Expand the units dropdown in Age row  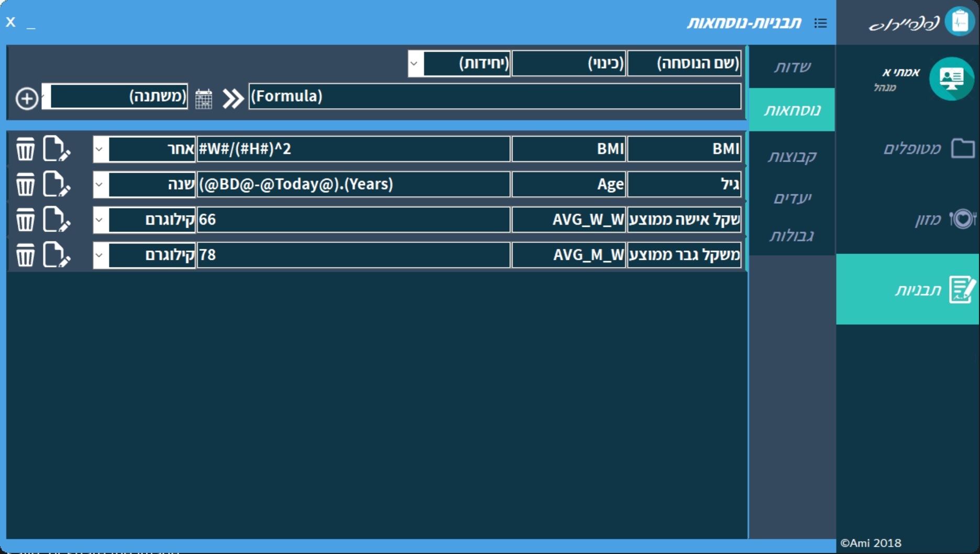pos(100,184)
